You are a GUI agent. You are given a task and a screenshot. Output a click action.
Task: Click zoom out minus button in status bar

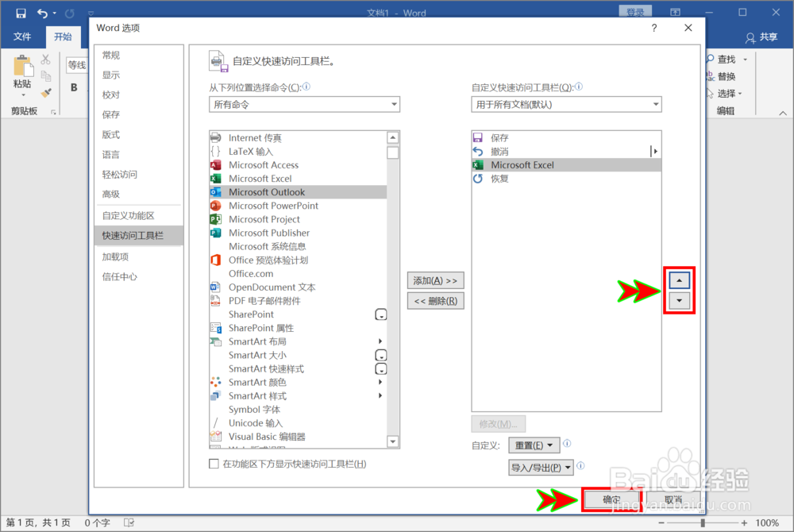[x=661, y=523]
